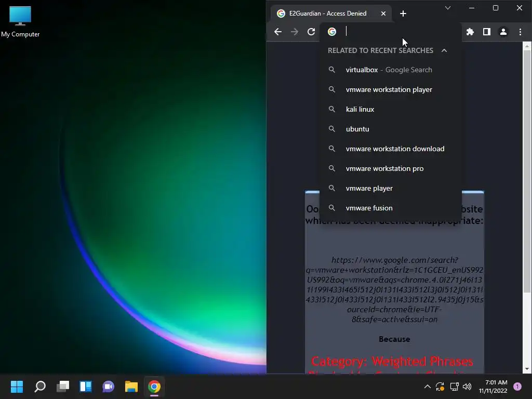Close the E2Guardian - Access Denied tab
The image size is (532, 399).
383,14
